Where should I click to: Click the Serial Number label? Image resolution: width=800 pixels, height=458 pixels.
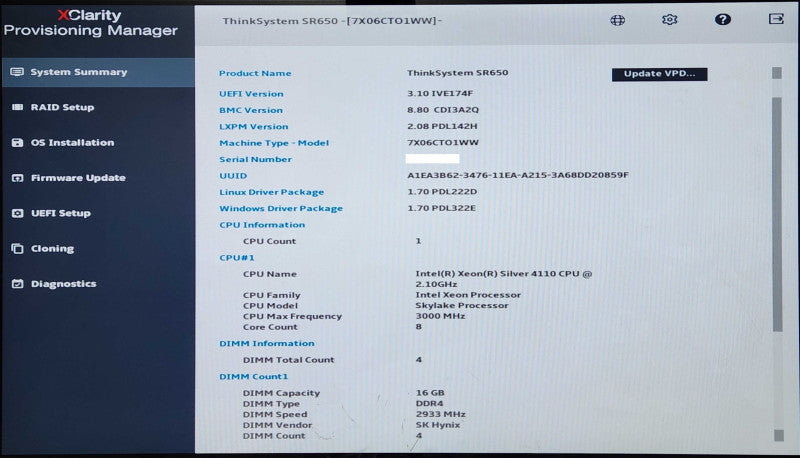255,159
